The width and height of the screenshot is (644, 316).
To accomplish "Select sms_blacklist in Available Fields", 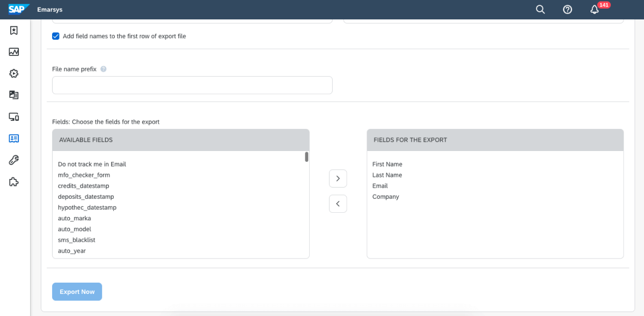I will 77,240.
